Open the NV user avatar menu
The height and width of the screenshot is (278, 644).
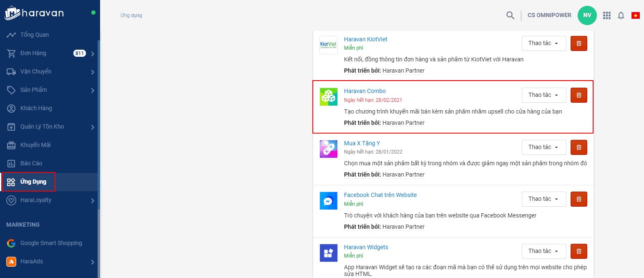point(587,15)
